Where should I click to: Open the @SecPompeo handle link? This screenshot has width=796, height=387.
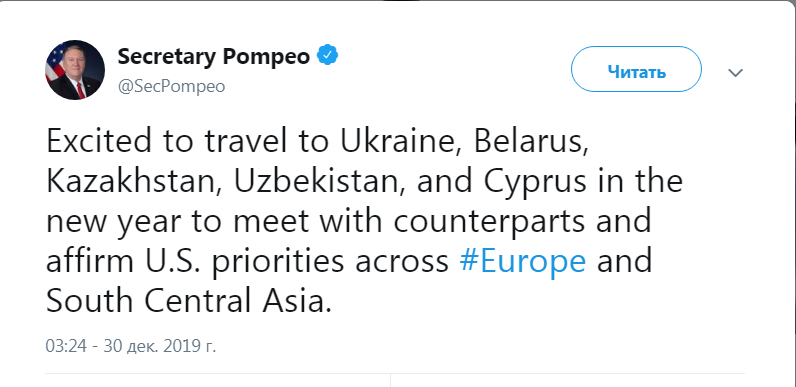tap(172, 86)
